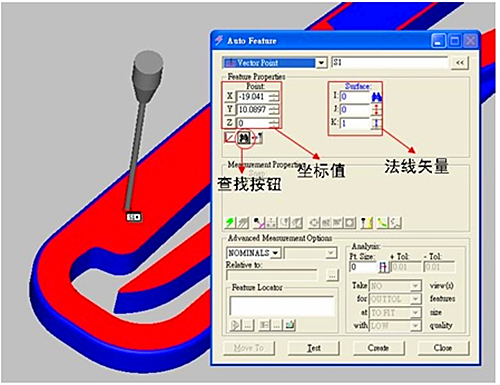Click the feature name field containing S1
This screenshot has height=385, width=500.
[390, 63]
